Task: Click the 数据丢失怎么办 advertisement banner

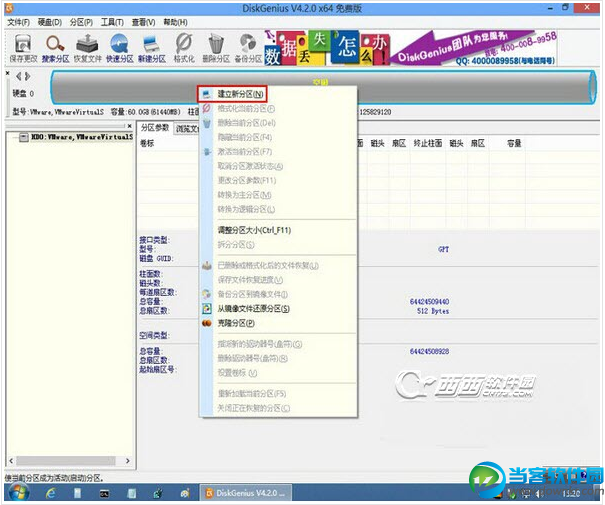Action: [x=327, y=48]
